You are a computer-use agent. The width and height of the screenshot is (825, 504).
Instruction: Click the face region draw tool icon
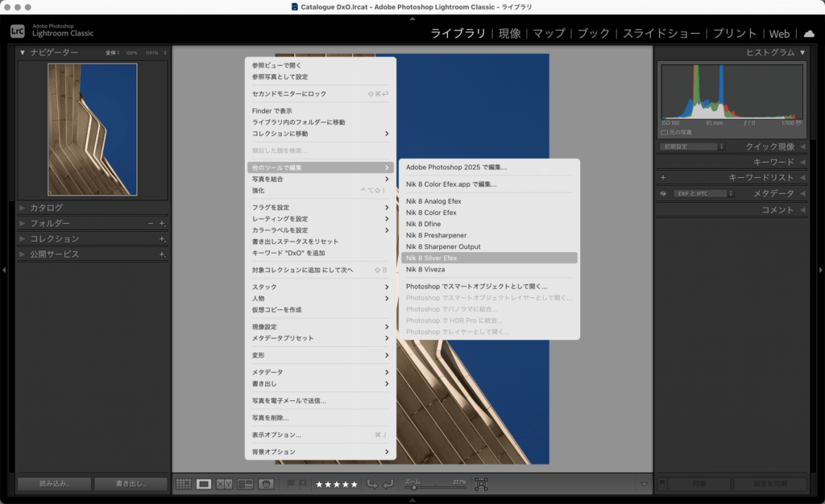481,484
